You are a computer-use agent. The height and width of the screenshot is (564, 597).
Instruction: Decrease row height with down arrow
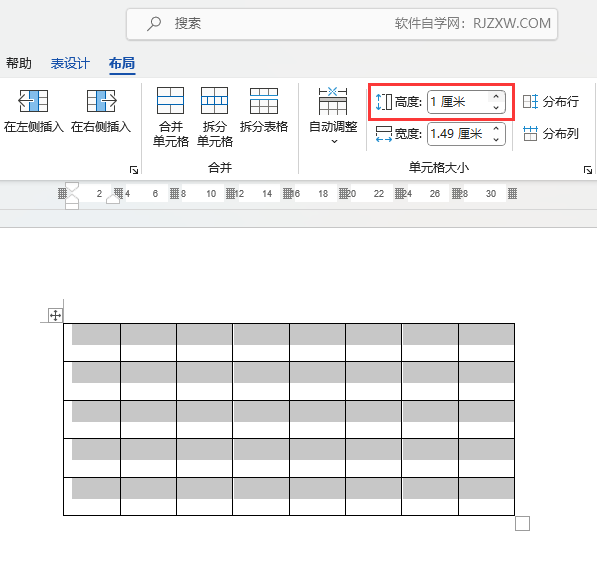tap(496, 108)
